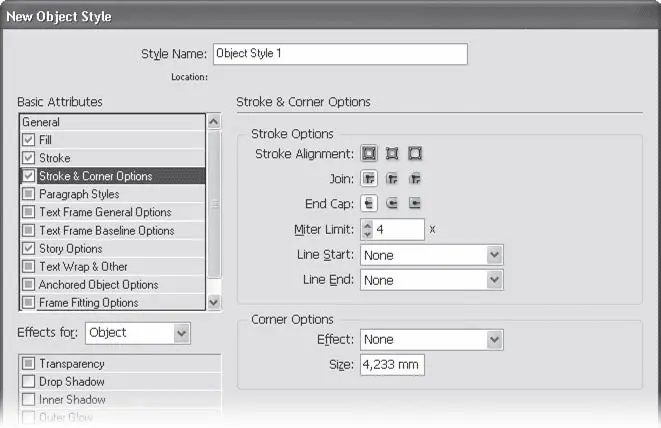Enable the Paragraph Styles checkbox
This screenshot has width=661, height=428.
28,194
